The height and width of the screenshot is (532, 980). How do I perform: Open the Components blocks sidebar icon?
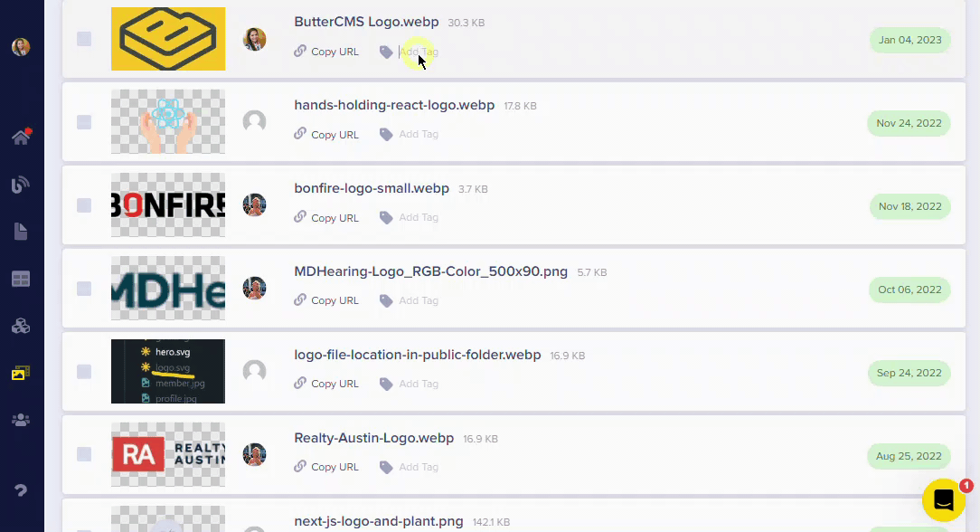click(x=21, y=326)
